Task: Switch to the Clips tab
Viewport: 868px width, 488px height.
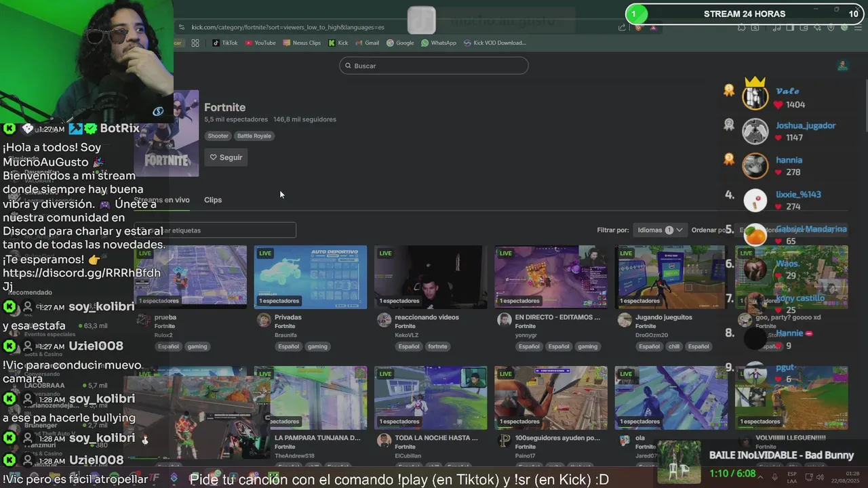Action: pos(213,200)
